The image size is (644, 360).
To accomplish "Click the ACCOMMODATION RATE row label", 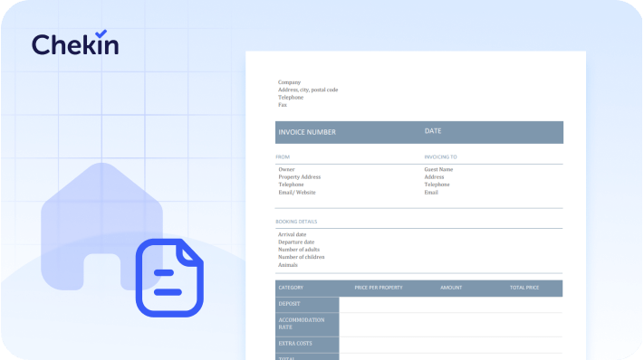I will click(302, 324).
